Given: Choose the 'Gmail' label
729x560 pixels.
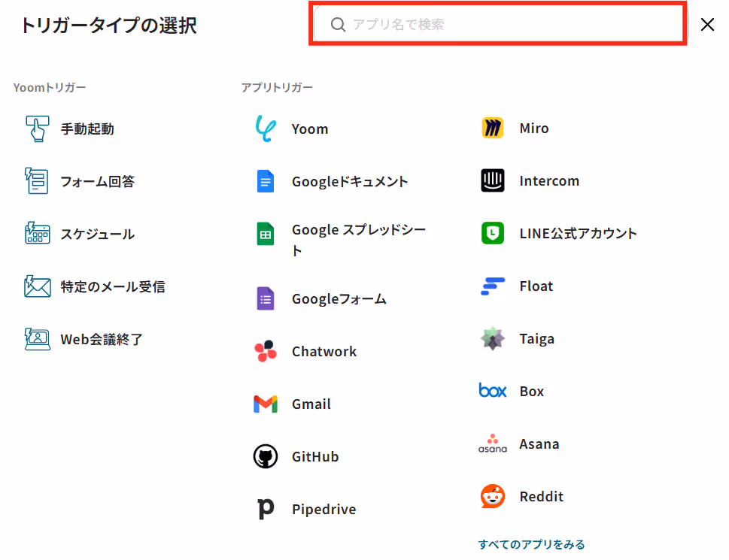Looking at the screenshot, I should (x=311, y=404).
